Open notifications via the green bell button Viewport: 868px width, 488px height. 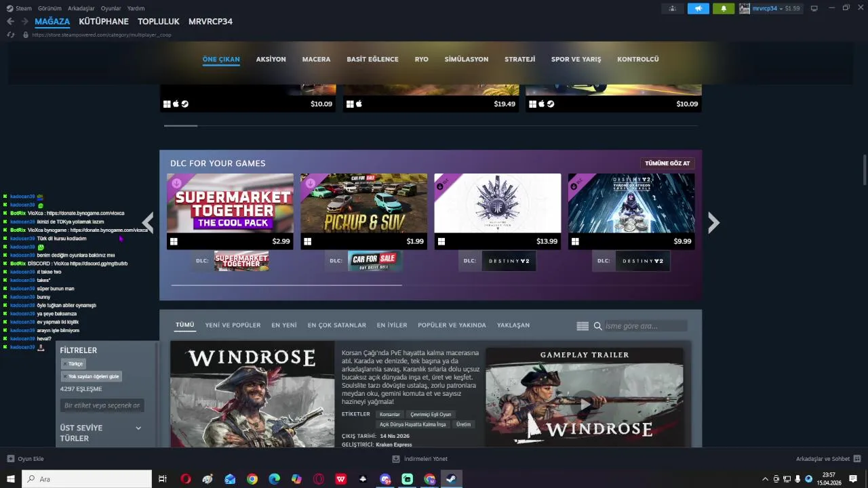pos(724,8)
